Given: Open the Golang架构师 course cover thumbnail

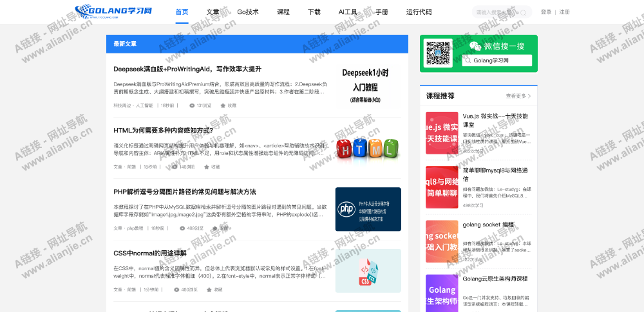Looking at the screenshot, I should coord(442,293).
